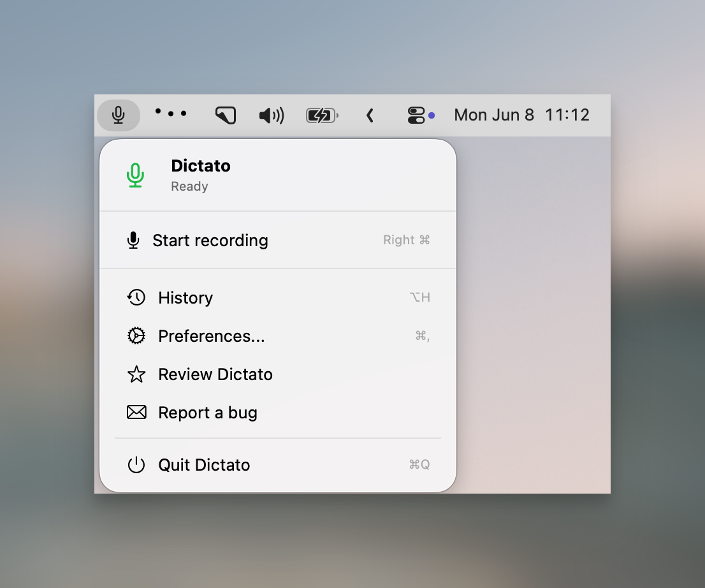Click the battery charging status icon

tap(322, 115)
